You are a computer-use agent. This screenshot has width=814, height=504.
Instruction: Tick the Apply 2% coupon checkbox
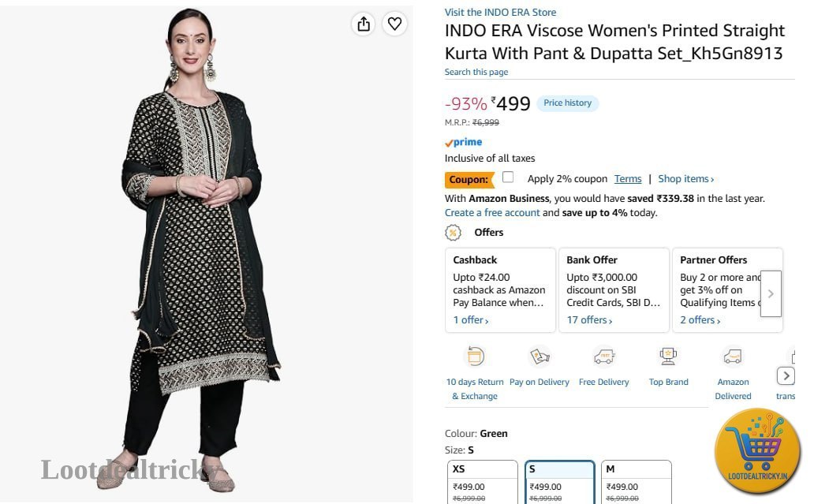(x=508, y=177)
